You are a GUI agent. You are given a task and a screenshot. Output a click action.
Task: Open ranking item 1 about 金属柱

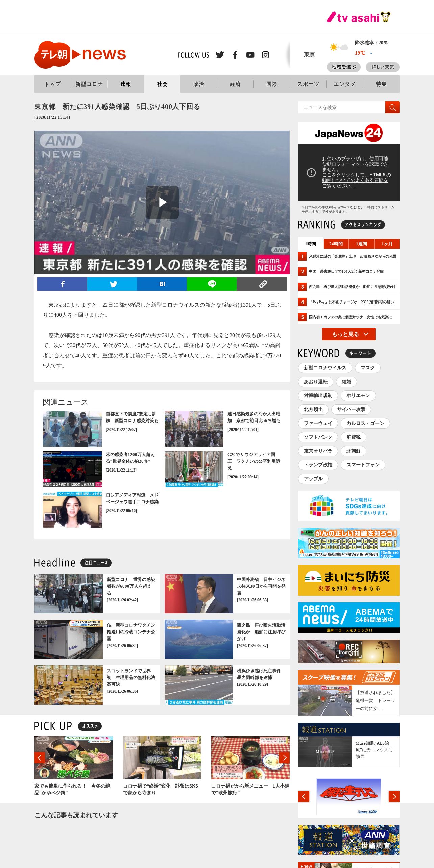click(349, 256)
